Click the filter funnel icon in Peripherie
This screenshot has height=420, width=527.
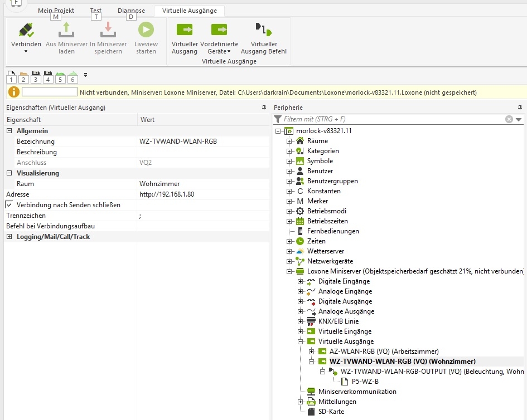[278, 119]
